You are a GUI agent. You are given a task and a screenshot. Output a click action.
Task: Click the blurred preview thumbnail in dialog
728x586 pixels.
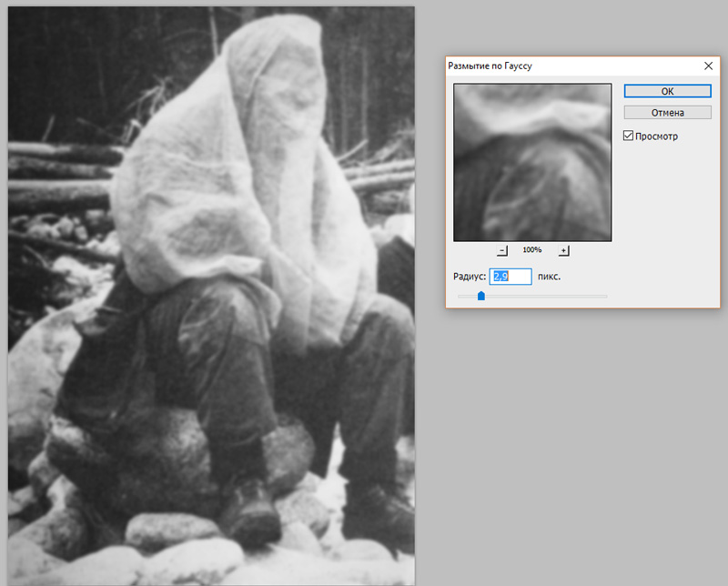point(532,162)
